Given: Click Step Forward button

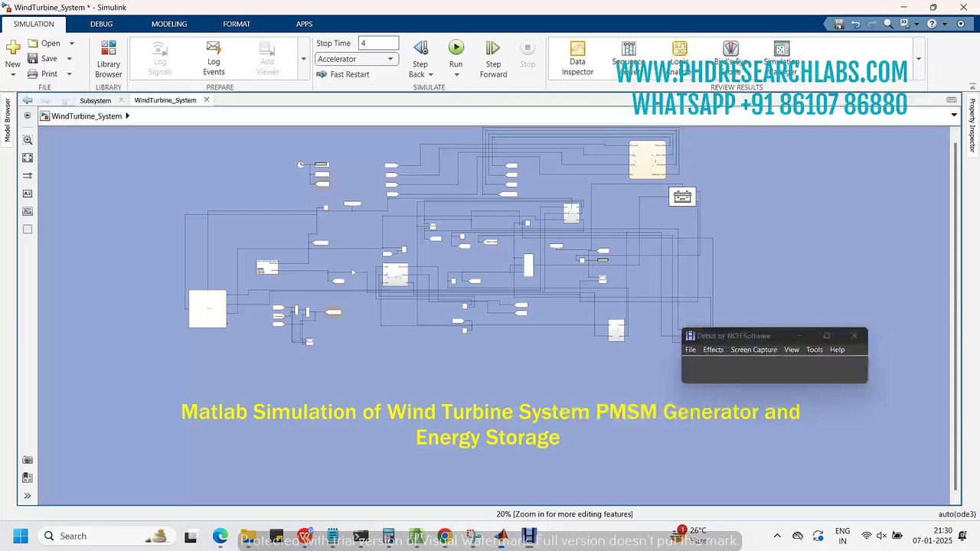Looking at the screenshot, I should coord(493,59).
